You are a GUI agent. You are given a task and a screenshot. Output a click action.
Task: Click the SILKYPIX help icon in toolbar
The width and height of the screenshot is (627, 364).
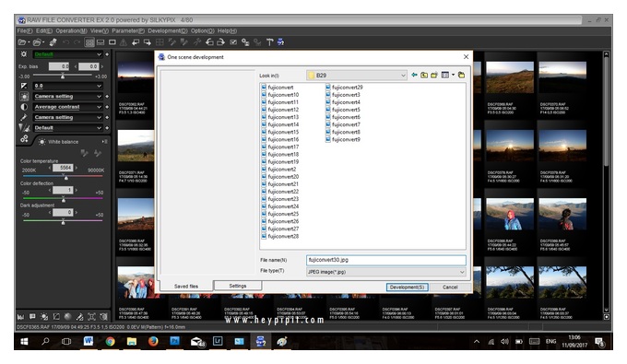pyautogui.click(x=280, y=42)
